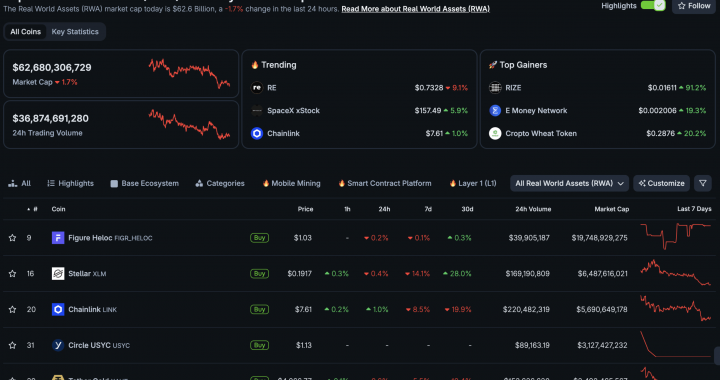Sort by rank number column

coord(33,209)
